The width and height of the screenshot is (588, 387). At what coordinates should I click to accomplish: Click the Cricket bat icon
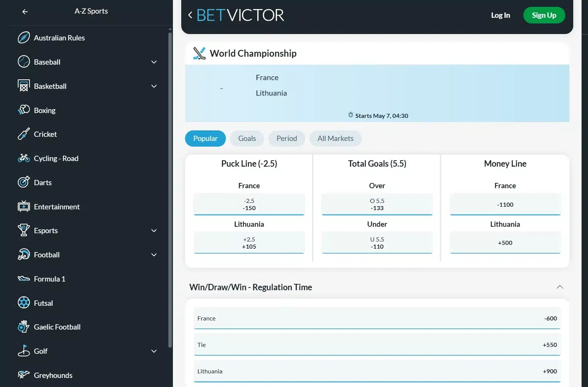click(24, 134)
